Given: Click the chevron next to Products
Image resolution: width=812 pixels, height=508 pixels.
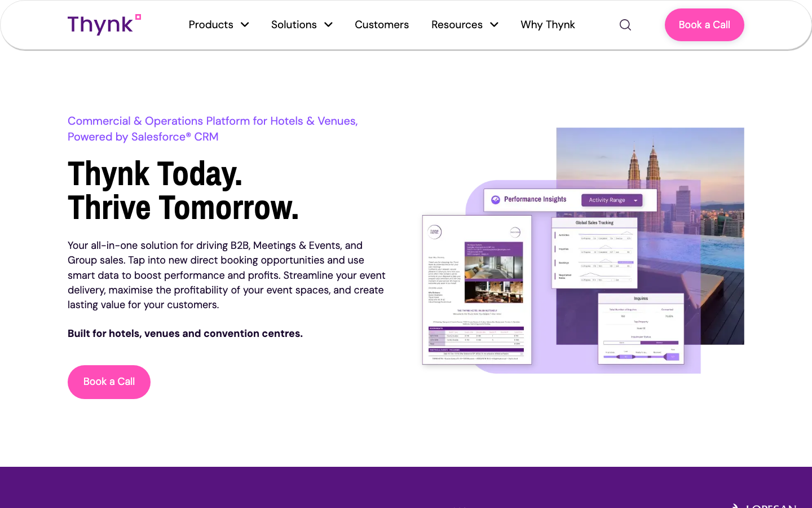Looking at the screenshot, I should pos(245,25).
